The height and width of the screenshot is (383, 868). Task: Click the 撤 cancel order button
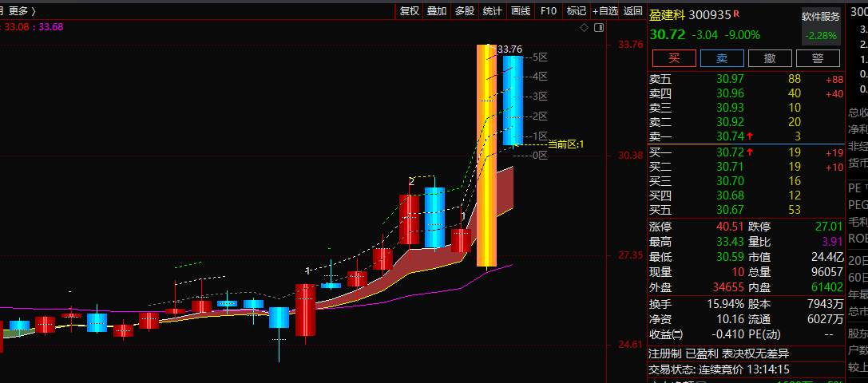770,58
